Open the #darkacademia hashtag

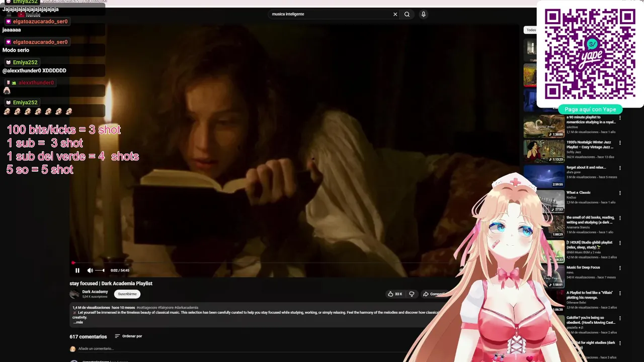tap(187, 308)
